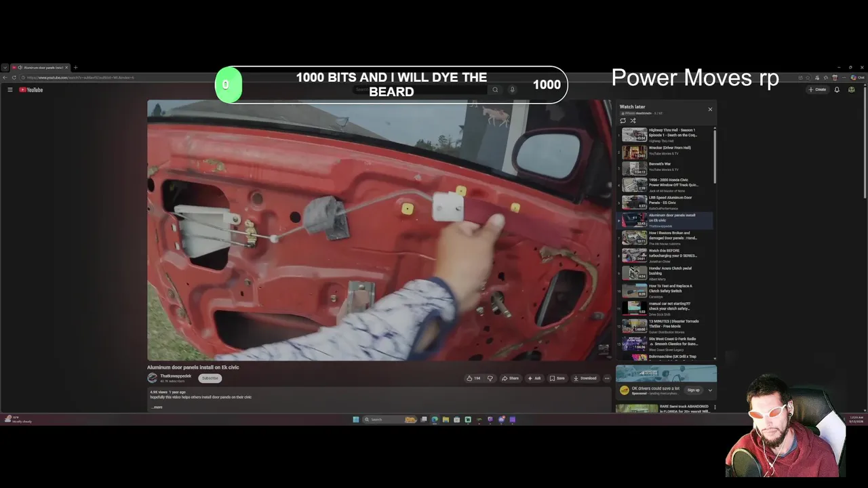The width and height of the screenshot is (868, 488).
Task: Open the taskbar clock and date
Action: click(856, 420)
